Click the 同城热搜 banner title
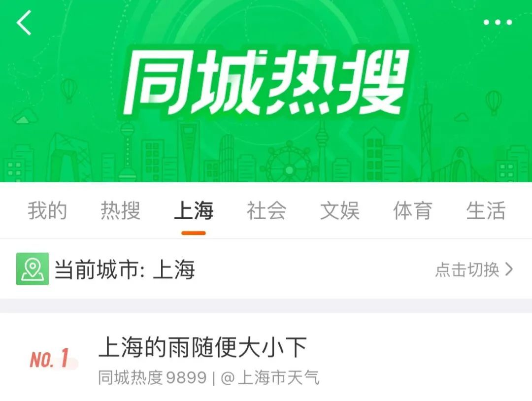This screenshot has width=532, height=401. (266, 82)
